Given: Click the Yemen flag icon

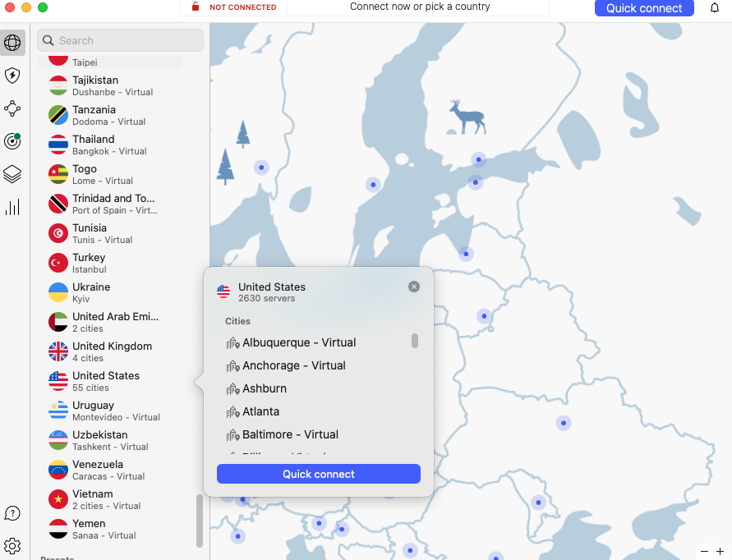Looking at the screenshot, I should [x=58, y=529].
